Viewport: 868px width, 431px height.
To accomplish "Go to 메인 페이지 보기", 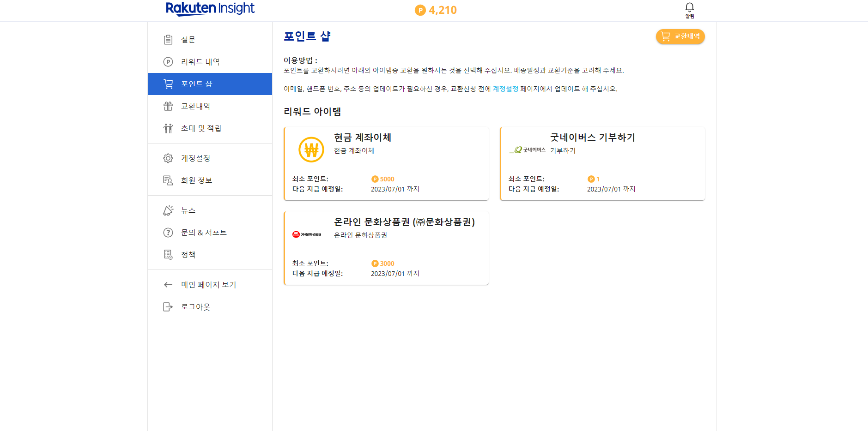I will coord(210,285).
